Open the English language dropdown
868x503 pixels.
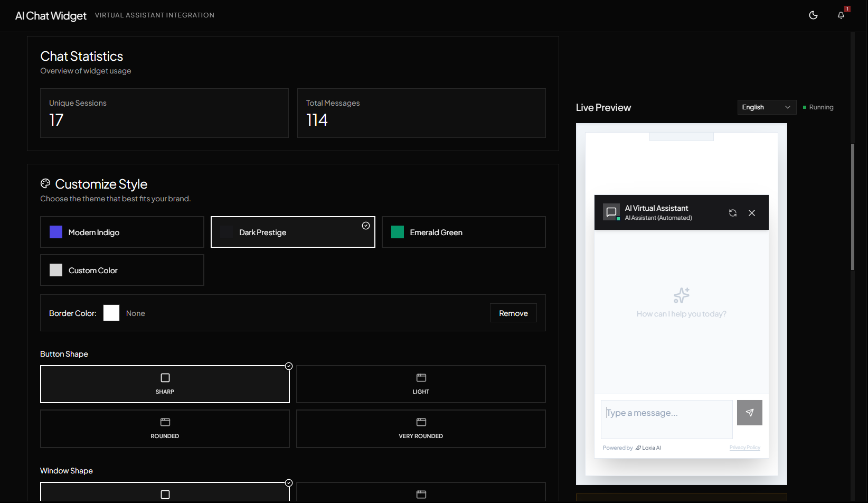(767, 107)
